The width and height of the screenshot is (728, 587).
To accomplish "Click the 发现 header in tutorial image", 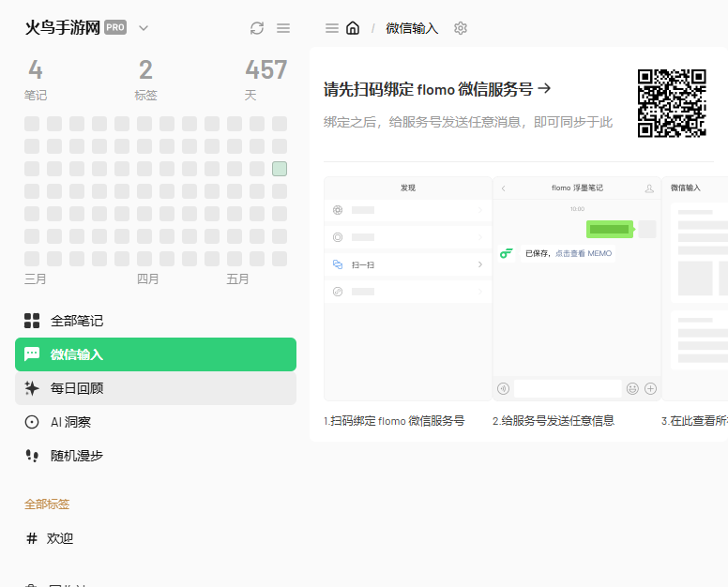I will coord(408,188).
